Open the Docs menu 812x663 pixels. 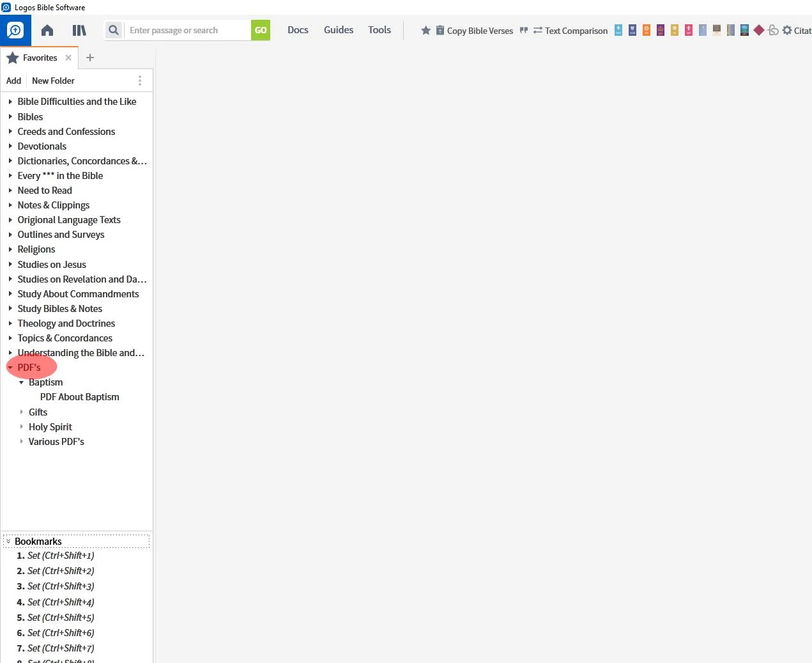pos(298,30)
